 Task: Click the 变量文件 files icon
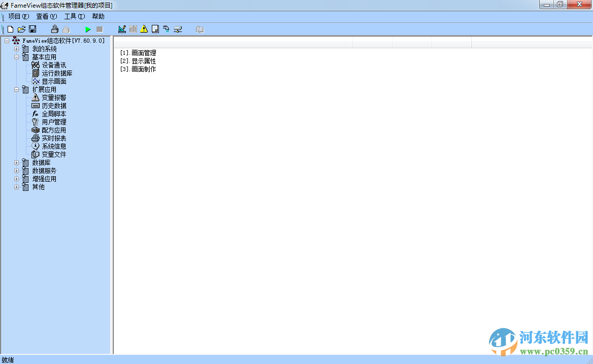(x=35, y=155)
